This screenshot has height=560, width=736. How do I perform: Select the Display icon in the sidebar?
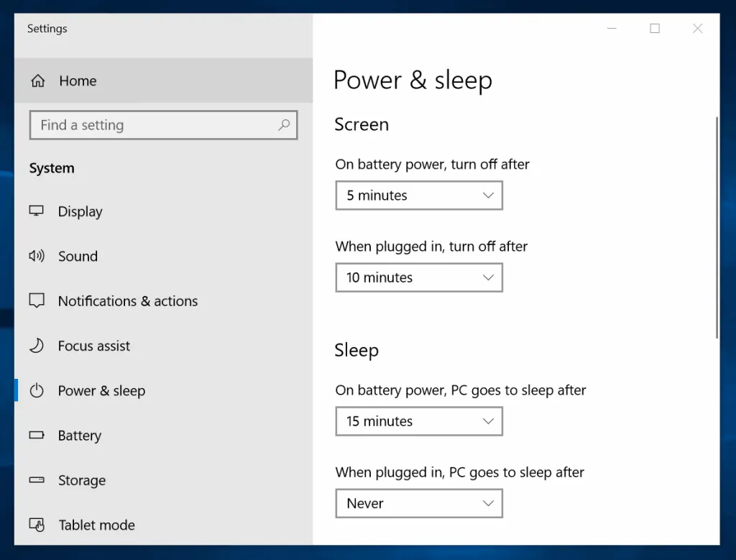coord(37,211)
